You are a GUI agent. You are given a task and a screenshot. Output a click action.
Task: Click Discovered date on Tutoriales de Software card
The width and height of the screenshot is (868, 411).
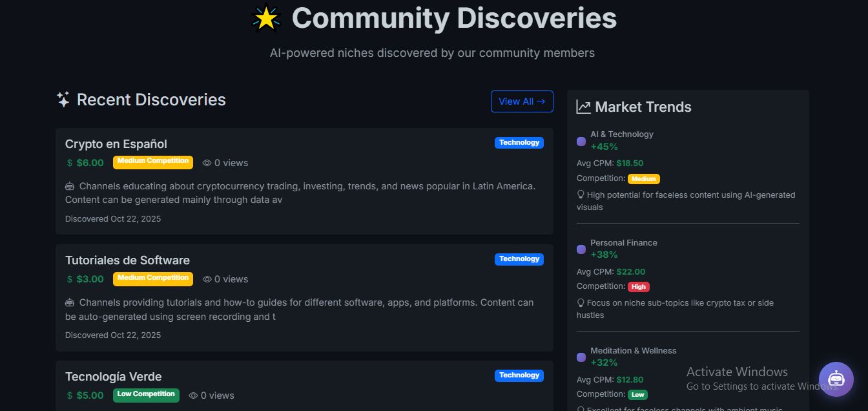pos(113,335)
